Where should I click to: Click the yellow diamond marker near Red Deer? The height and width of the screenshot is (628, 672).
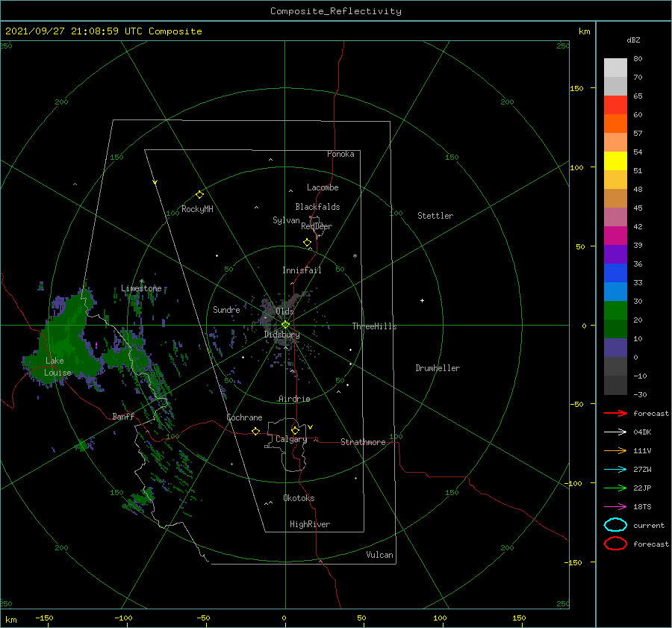[x=307, y=243]
